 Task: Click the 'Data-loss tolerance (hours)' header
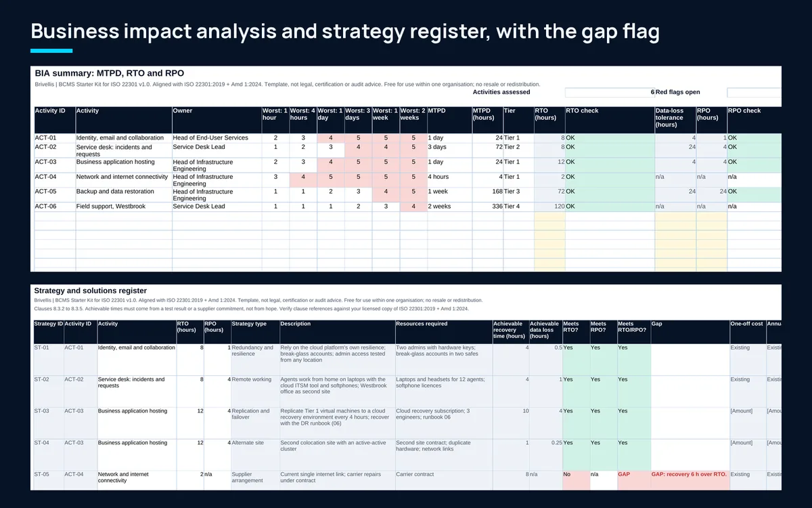tap(675, 119)
